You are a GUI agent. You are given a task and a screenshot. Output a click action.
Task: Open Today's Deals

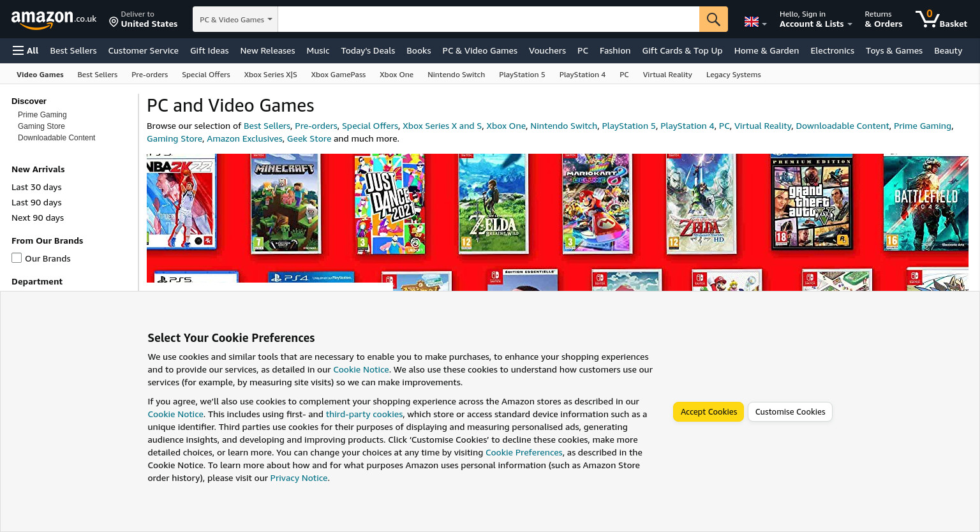pos(367,50)
